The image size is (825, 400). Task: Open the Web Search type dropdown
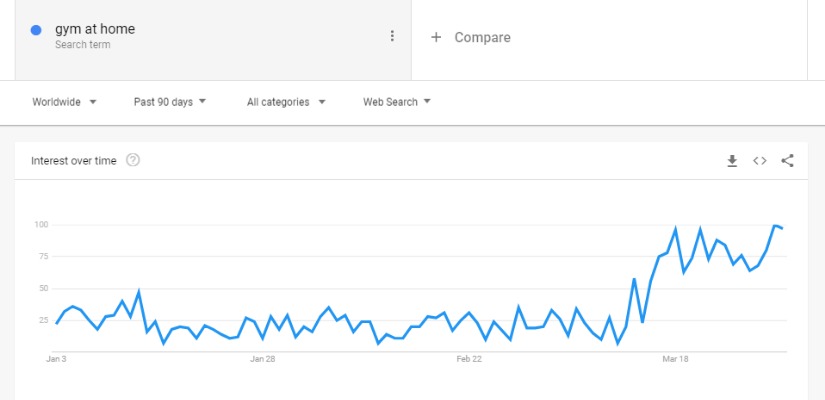pyautogui.click(x=397, y=102)
